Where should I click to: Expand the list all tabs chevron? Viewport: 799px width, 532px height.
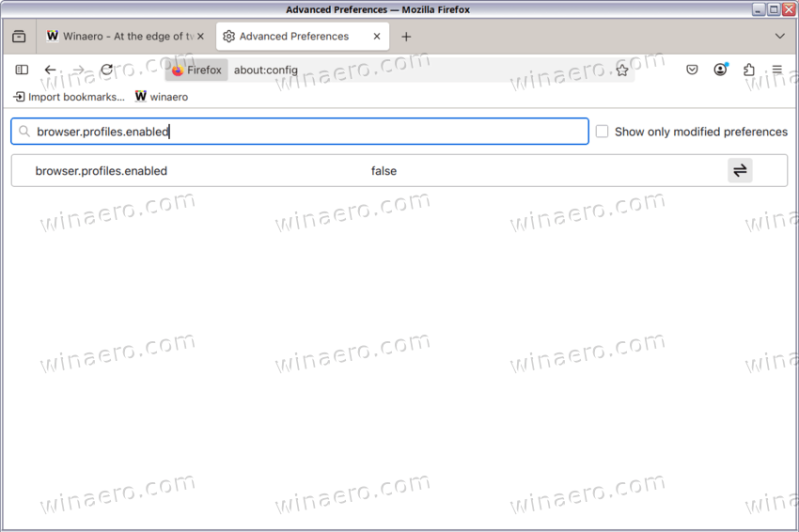[779, 36]
